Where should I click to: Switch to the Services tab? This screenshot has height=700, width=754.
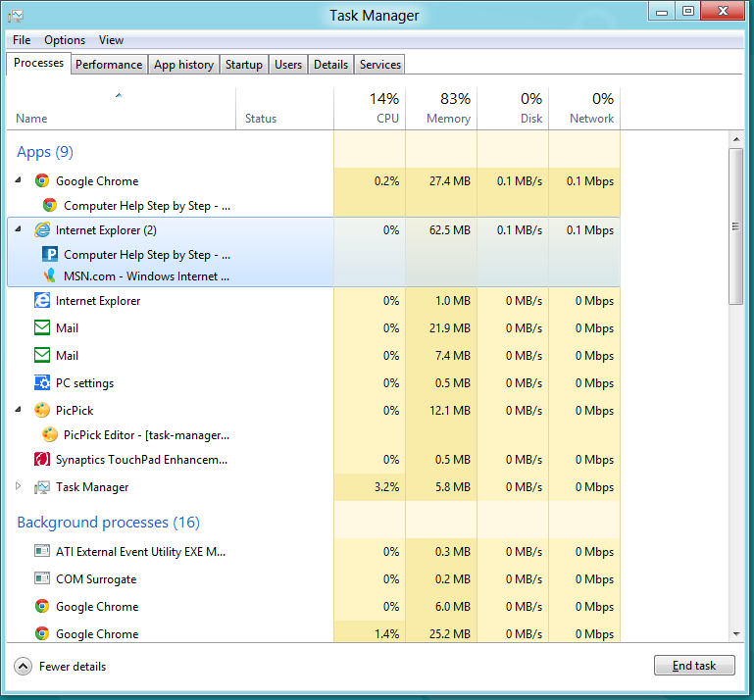coord(379,65)
